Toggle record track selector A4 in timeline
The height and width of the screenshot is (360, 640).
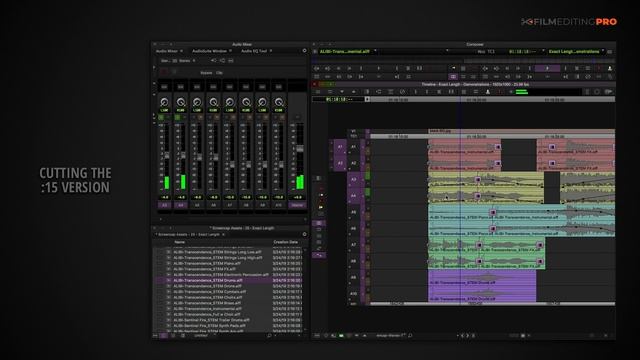[x=353, y=196]
